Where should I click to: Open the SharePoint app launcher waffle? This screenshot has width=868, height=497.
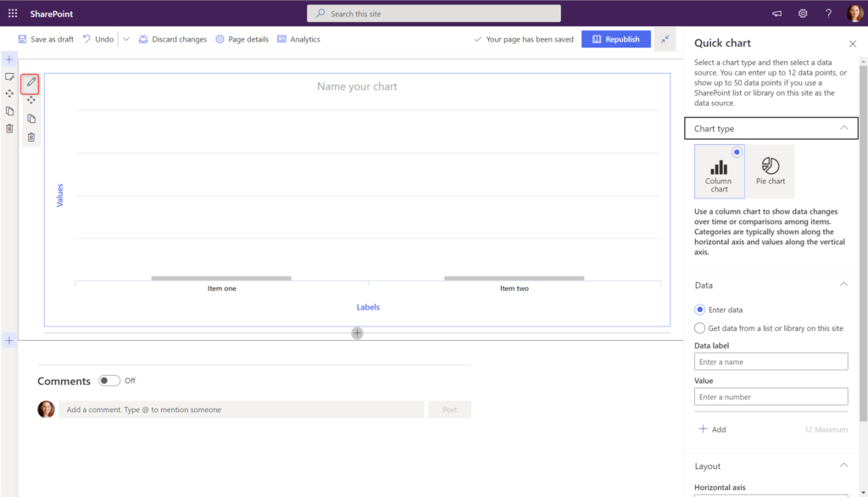point(13,14)
